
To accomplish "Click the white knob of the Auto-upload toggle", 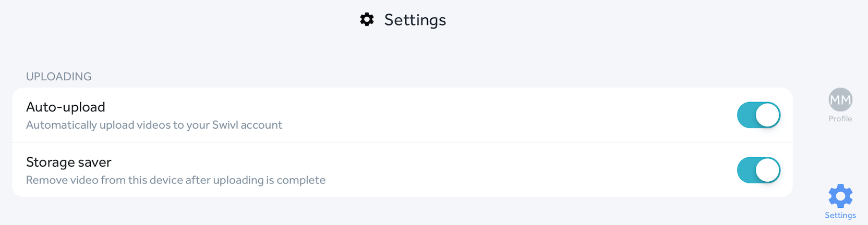I will pyautogui.click(x=767, y=115).
